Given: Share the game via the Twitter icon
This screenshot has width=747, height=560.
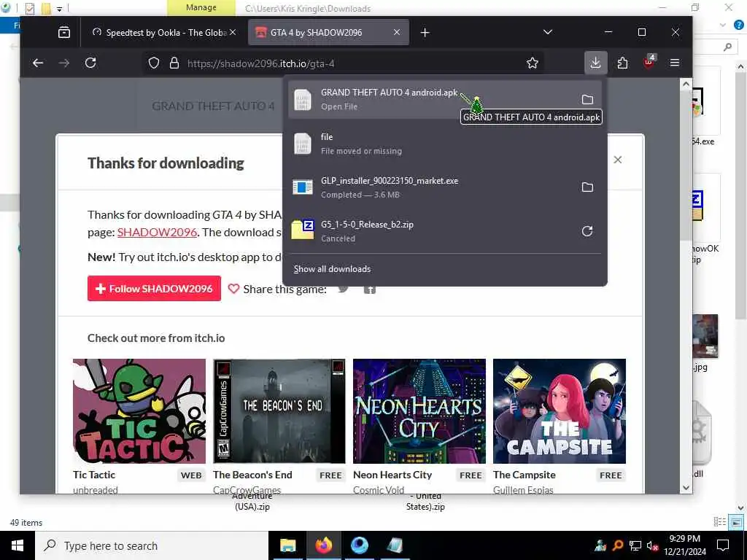Looking at the screenshot, I should tap(343, 289).
